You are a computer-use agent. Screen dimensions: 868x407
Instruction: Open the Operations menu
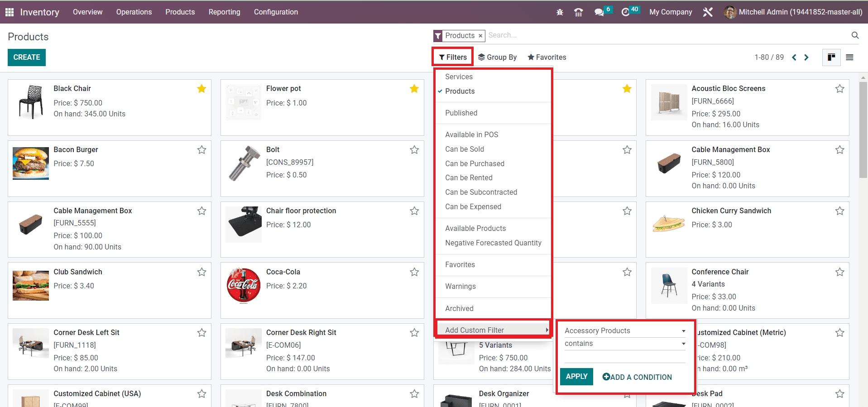coord(134,12)
